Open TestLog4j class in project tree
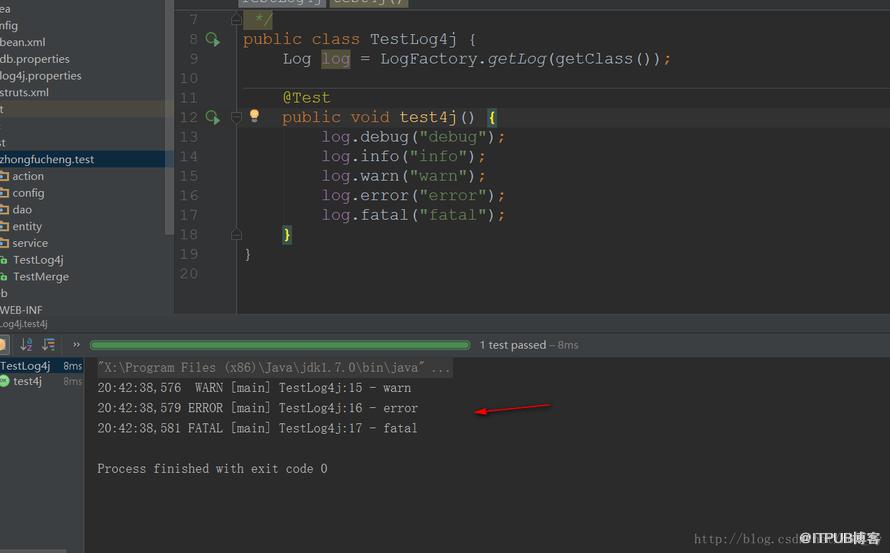Image resolution: width=890 pixels, height=553 pixels. pos(38,260)
